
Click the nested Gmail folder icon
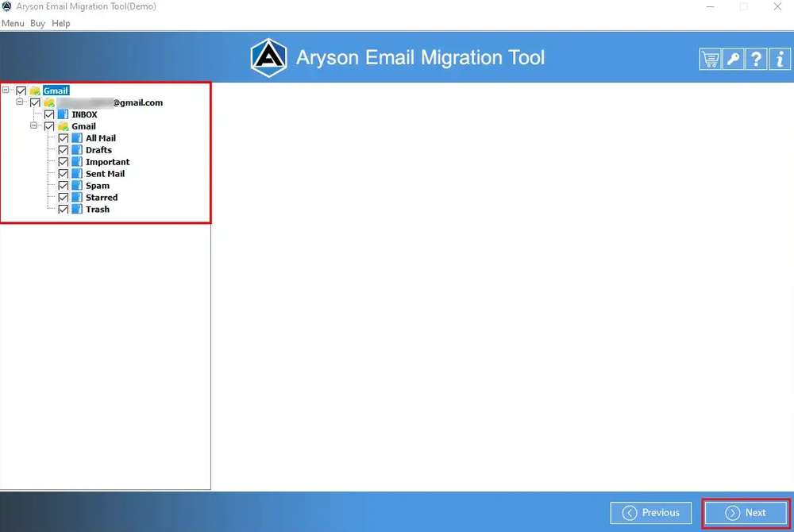tap(64, 126)
